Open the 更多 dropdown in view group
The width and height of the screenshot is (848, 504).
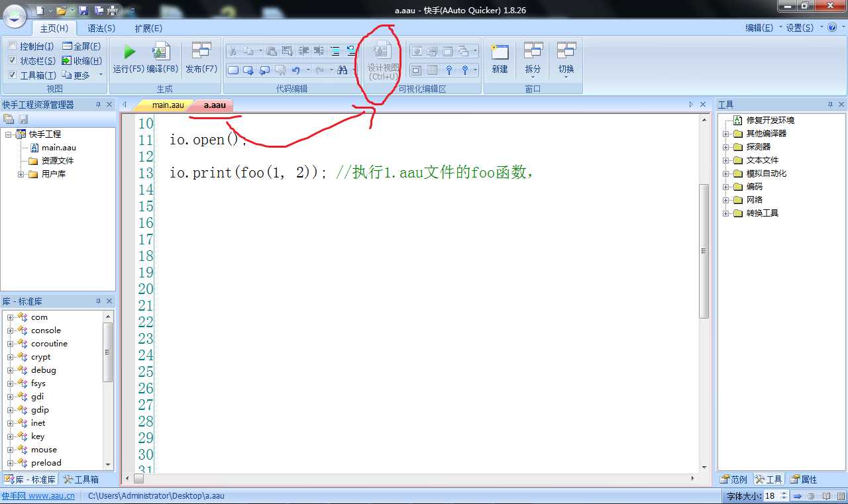point(83,76)
